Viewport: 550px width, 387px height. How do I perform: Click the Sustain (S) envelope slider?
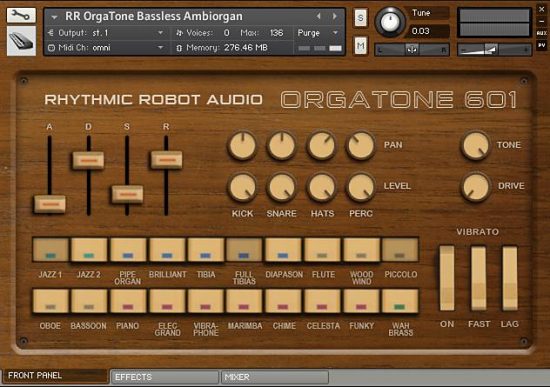pos(127,194)
